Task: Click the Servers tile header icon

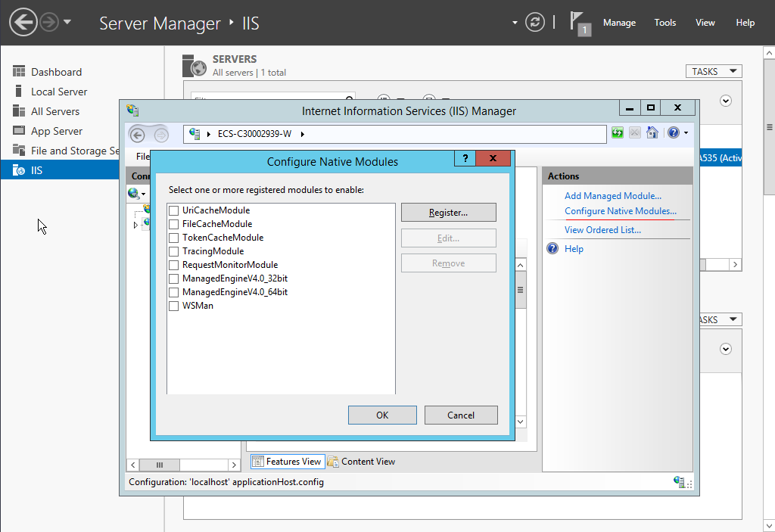Action: point(195,66)
